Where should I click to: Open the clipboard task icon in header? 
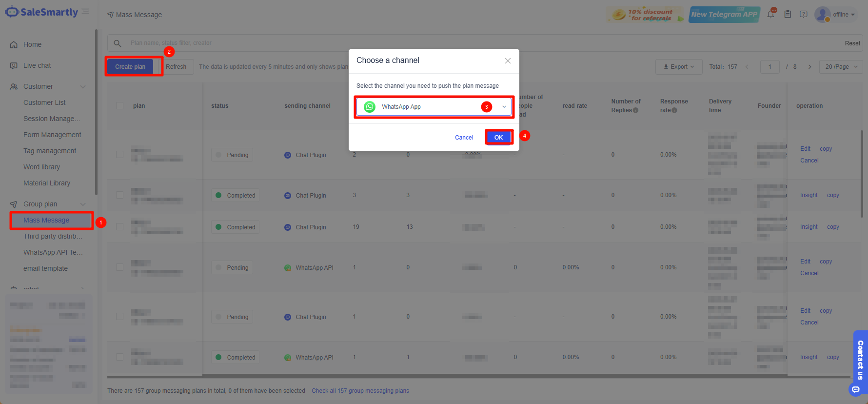(x=788, y=14)
